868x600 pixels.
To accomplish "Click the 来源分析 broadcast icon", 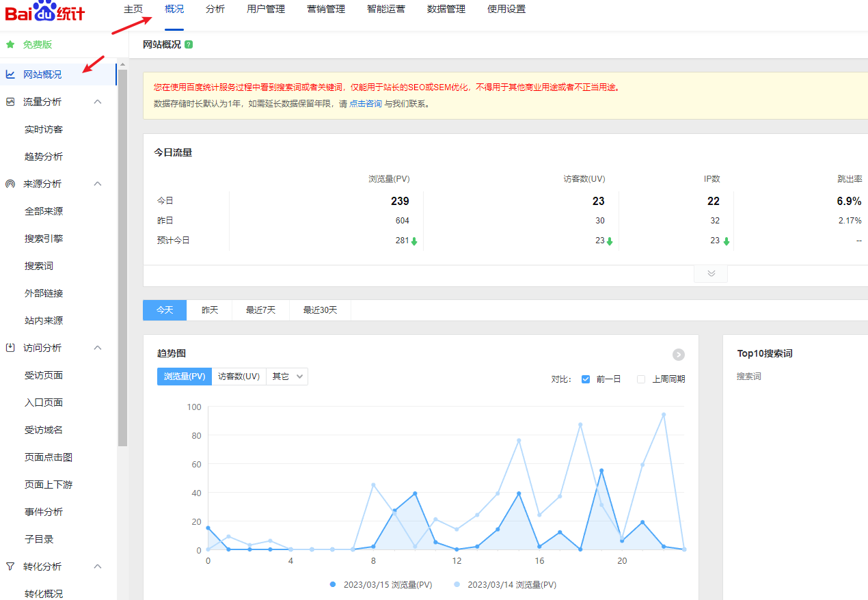I will click(x=10, y=183).
